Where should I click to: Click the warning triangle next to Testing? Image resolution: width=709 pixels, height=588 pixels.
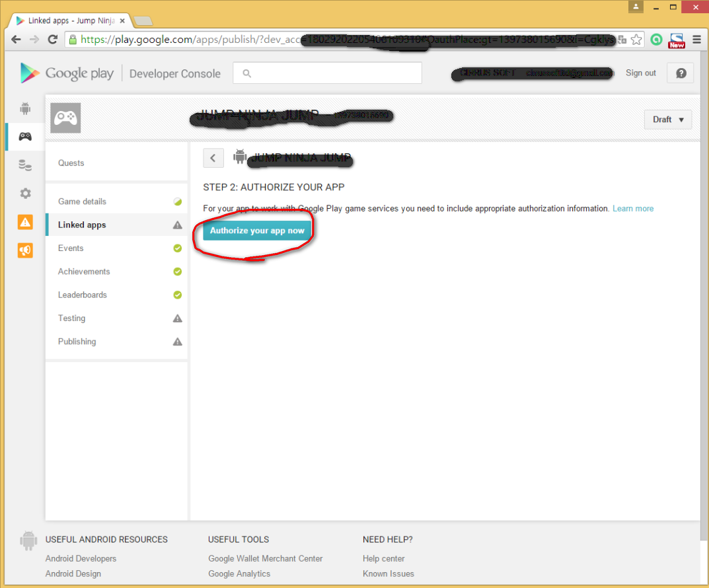coord(178,318)
